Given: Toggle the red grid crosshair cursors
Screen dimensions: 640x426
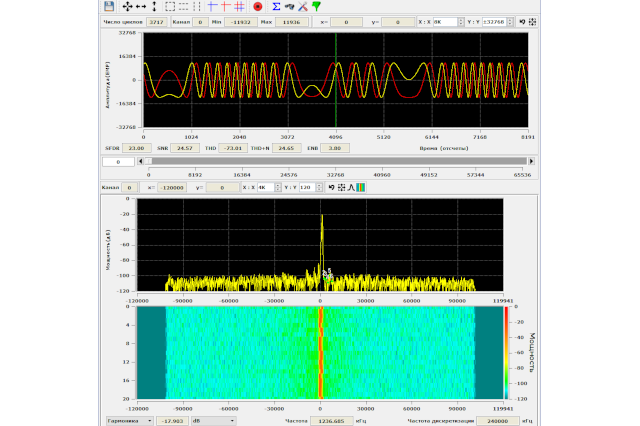Looking at the screenshot, I should pyautogui.click(x=240, y=6).
